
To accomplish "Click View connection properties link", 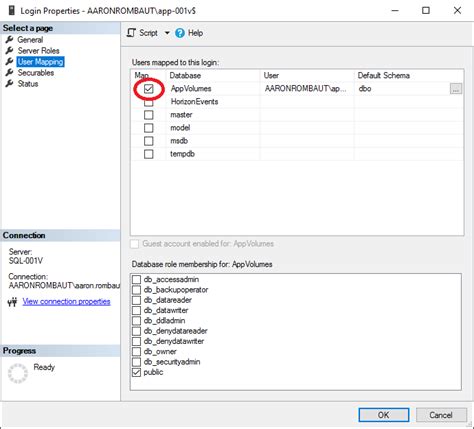I will click(x=66, y=301).
